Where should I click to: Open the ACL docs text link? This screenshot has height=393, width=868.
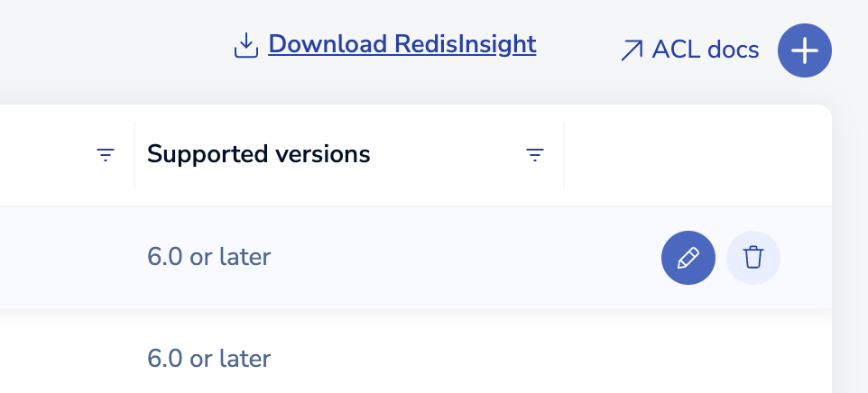705,50
